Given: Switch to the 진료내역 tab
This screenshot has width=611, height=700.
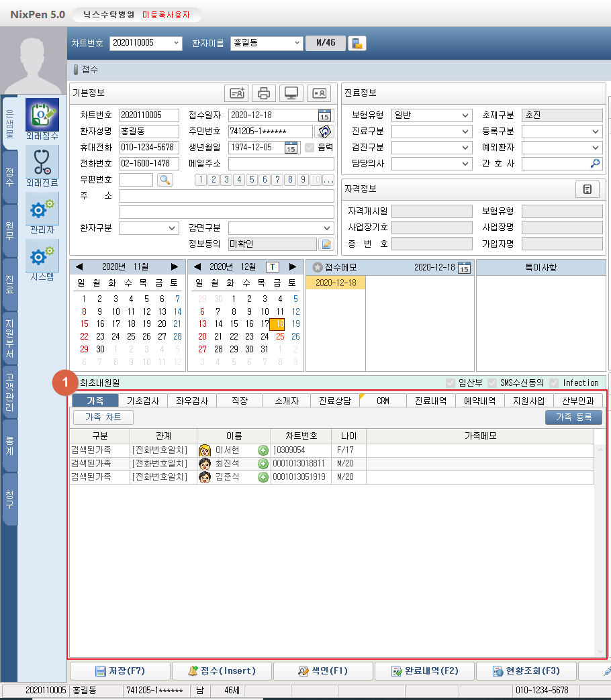Looking at the screenshot, I should pos(432,401).
